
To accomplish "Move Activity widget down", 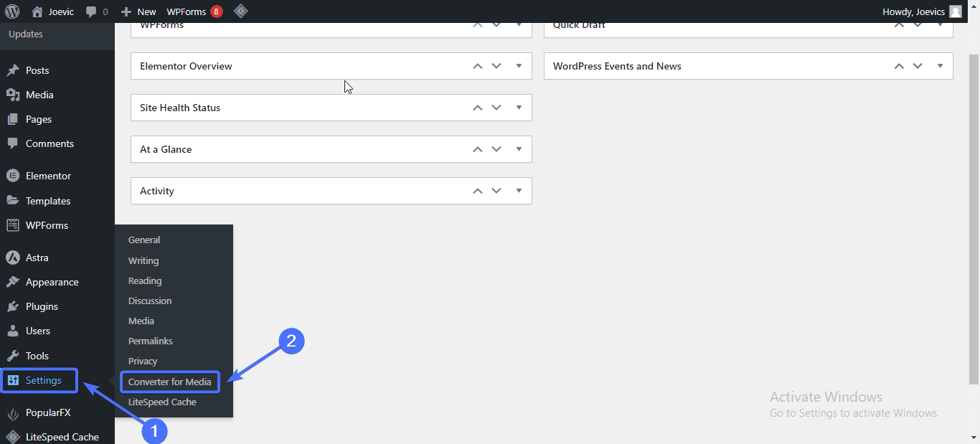I will [x=496, y=191].
